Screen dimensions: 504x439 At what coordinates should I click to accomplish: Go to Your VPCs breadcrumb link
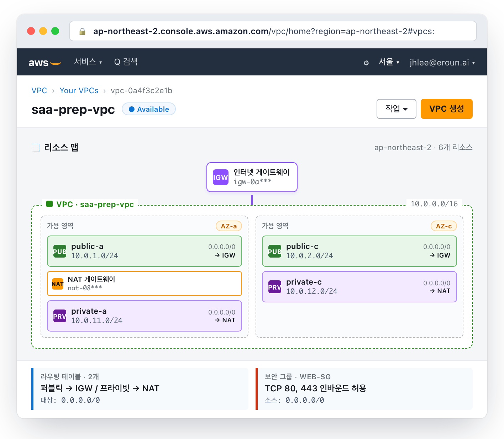click(x=79, y=91)
